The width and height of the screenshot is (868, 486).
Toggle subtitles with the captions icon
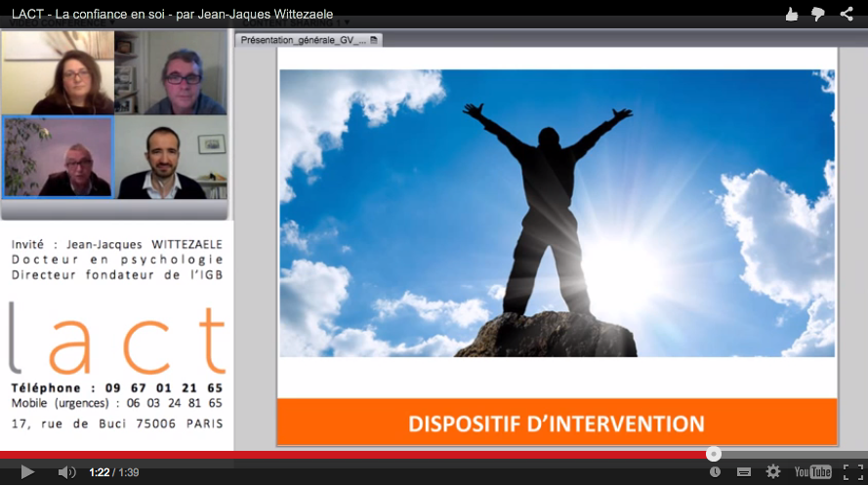(x=744, y=472)
